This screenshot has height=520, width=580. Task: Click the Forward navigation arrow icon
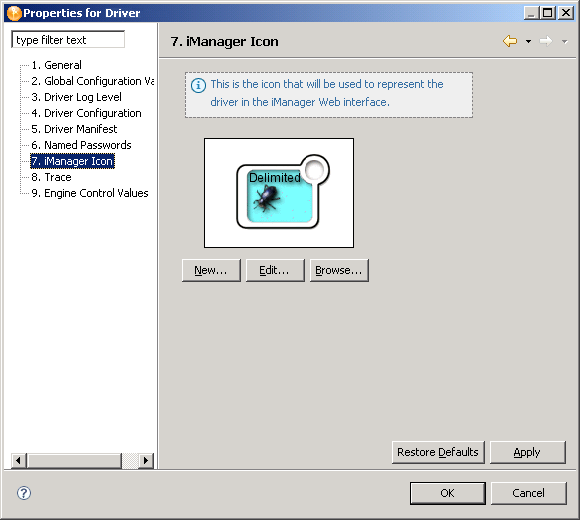(x=546, y=41)
